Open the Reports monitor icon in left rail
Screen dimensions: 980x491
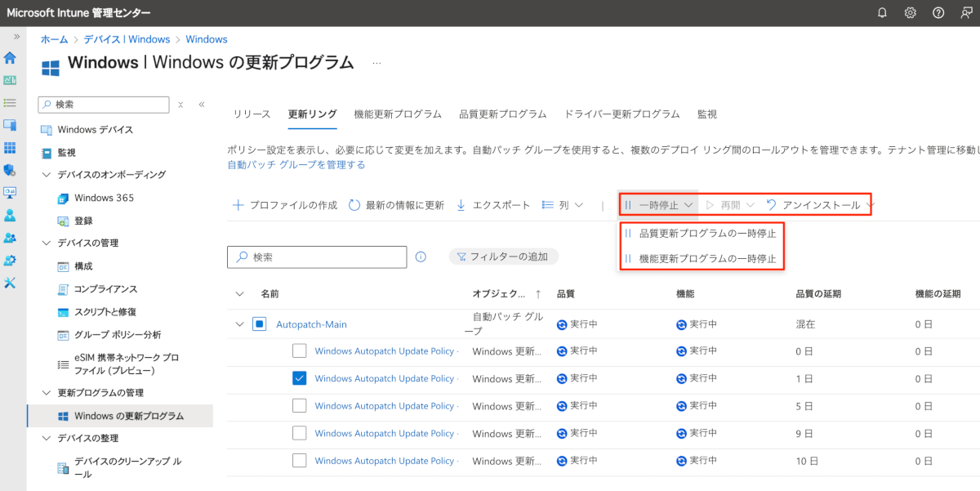click(x=10, y=193)
